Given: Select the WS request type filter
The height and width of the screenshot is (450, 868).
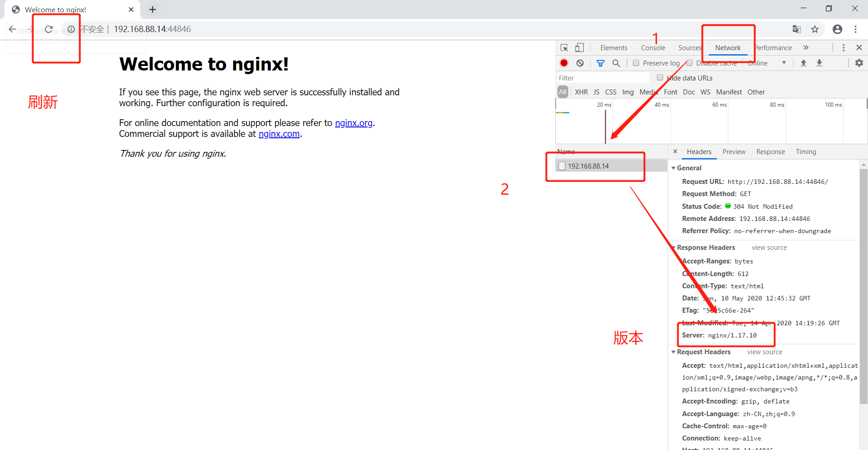Looking at the screenshot, I should 705,92.
